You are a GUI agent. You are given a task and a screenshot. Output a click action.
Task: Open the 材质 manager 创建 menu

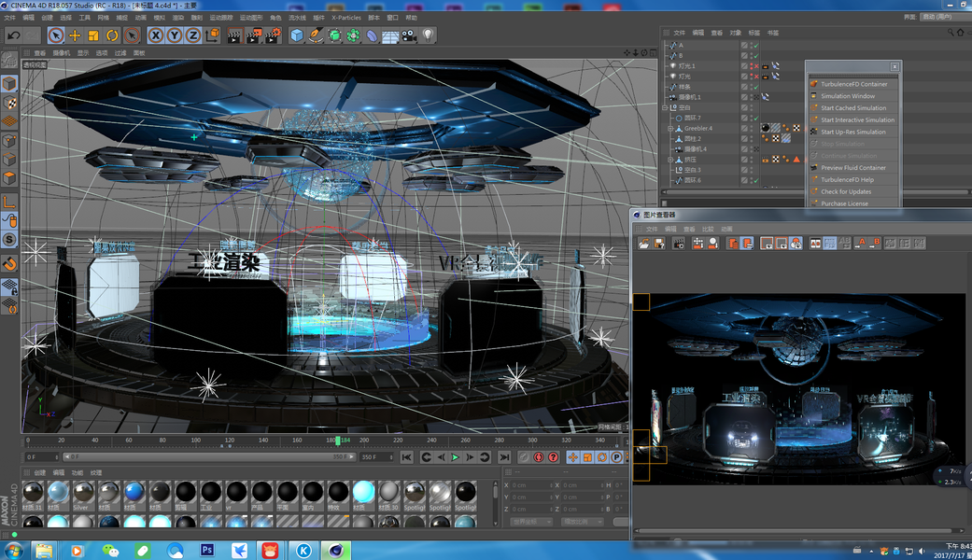[39, 472]
